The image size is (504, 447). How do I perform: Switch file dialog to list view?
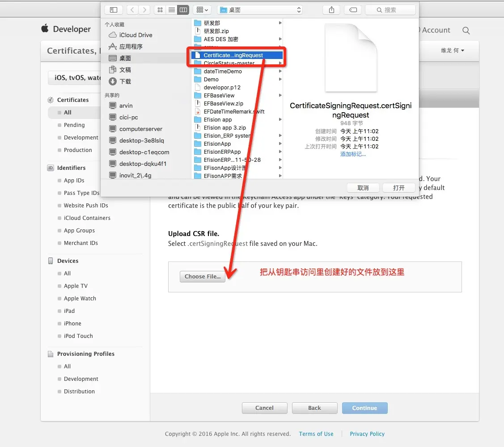pos(172,10)
